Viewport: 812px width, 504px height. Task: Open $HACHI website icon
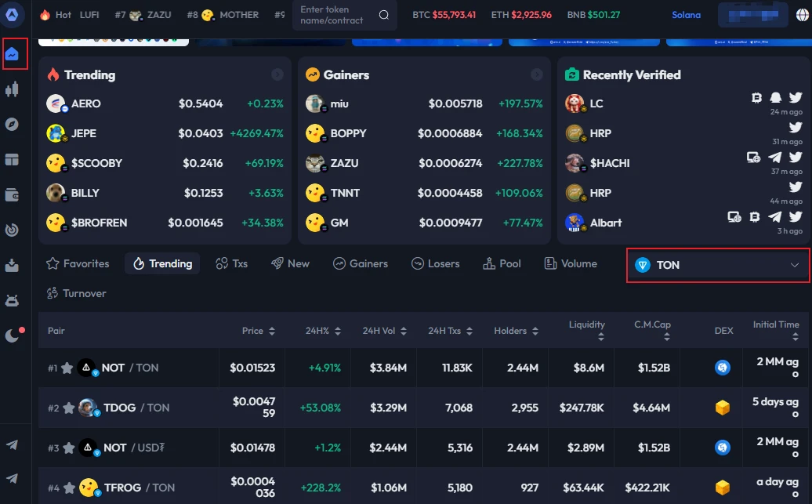click(753, 157)
